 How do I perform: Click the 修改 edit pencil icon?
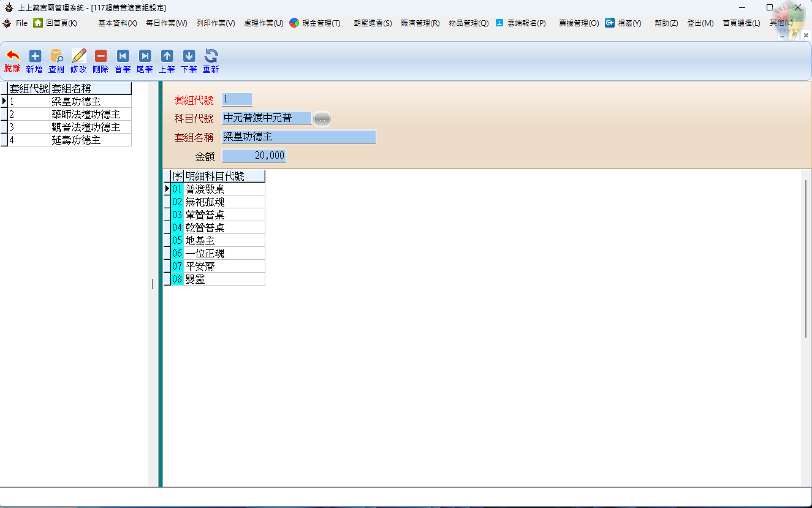pyautogui.click(x=78, y=56)
